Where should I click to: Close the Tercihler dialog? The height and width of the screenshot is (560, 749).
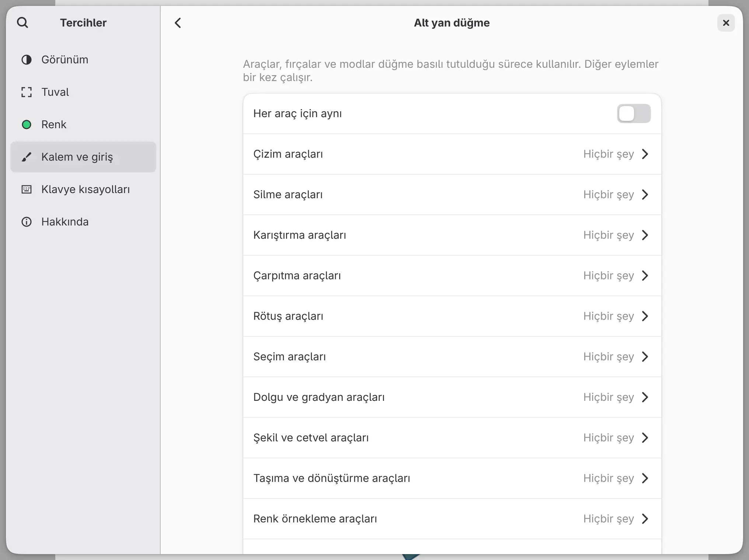726,23
